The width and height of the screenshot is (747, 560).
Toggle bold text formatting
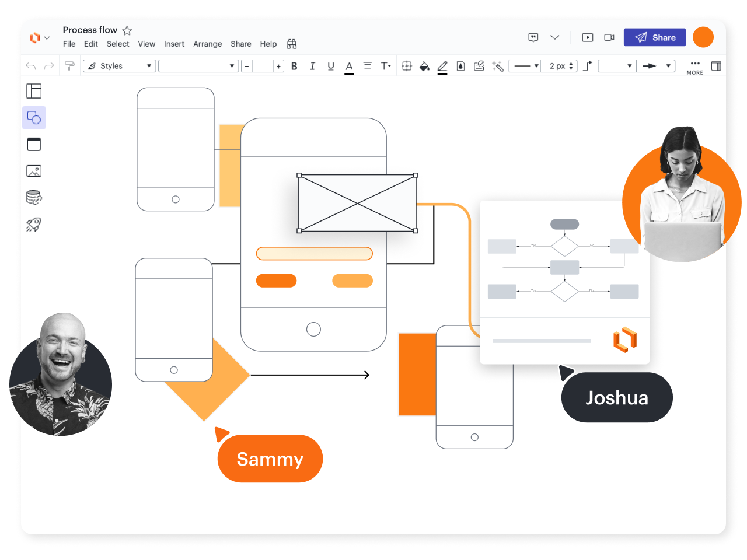(294, 66)
